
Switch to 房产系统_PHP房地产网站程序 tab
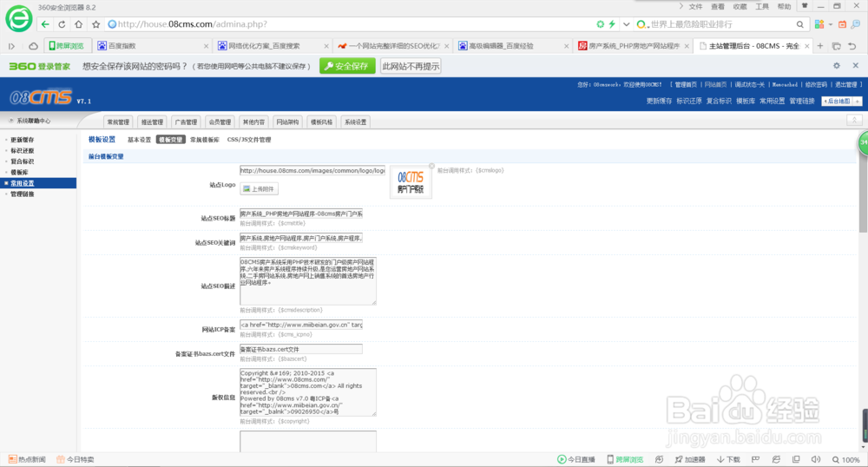tap(634, 46)
